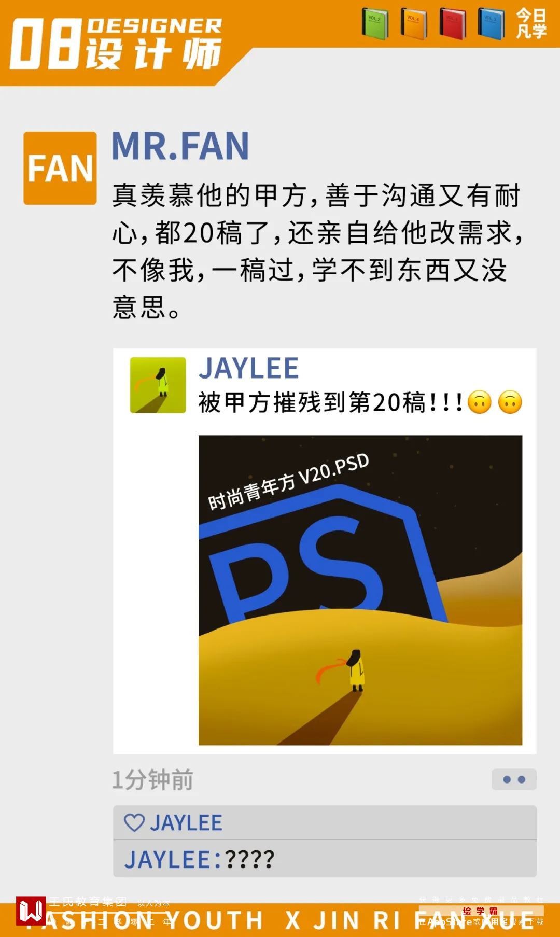
Task: Click the blue VOL.3 book icon
Action: pos(491,24)
